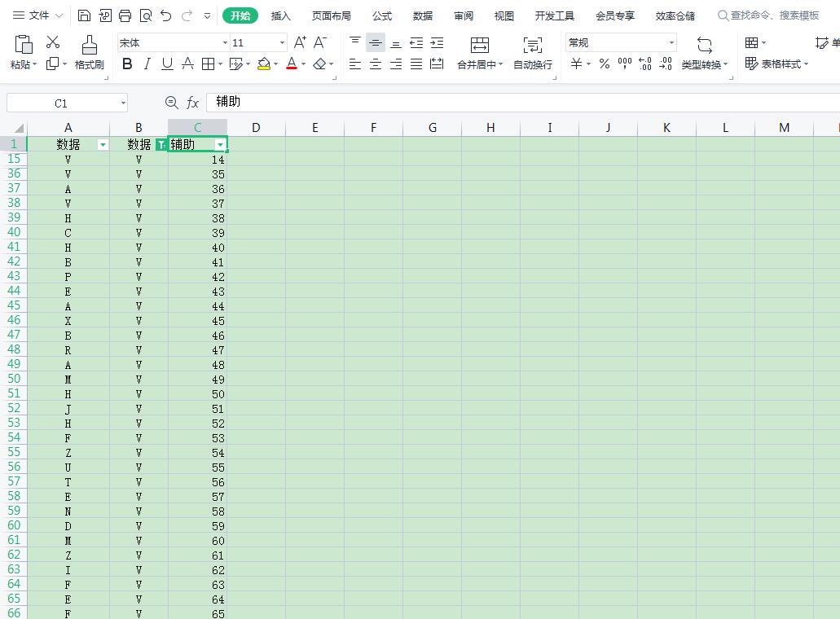Click the Print icon in quick access toolbar
This screenshot has height=619, width=840.
(x=125, y=15)
